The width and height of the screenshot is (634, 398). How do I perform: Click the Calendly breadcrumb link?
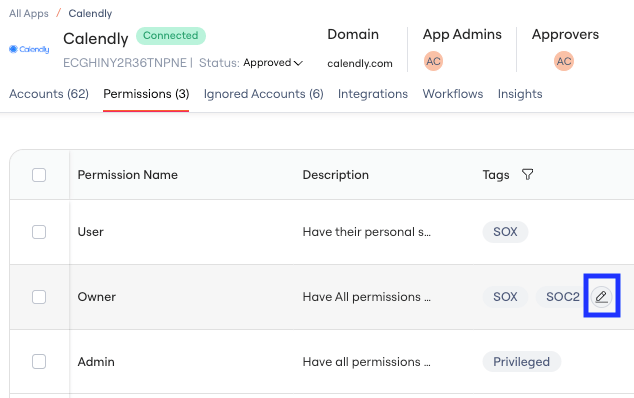click(x=90, y=13)
